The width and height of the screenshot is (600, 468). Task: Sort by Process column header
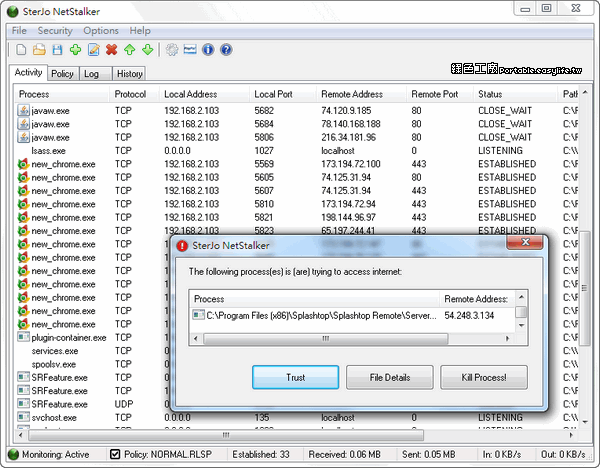point(63,94)
